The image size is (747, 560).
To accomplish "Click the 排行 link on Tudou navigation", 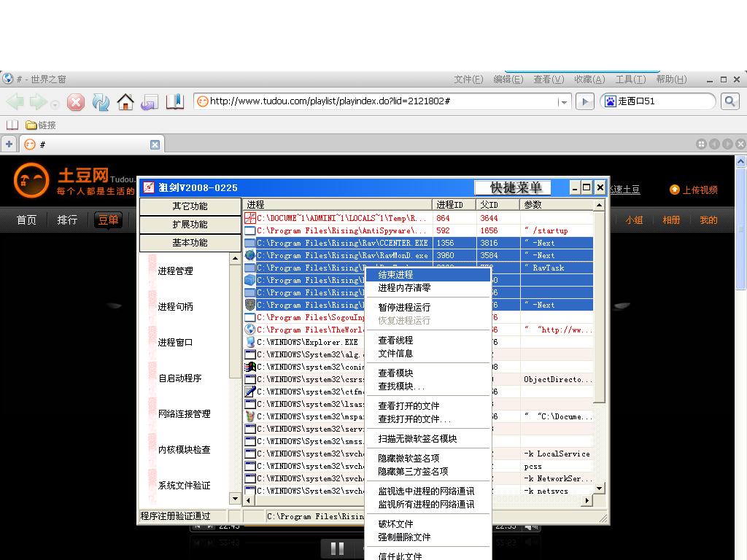I will coord(67,220).
